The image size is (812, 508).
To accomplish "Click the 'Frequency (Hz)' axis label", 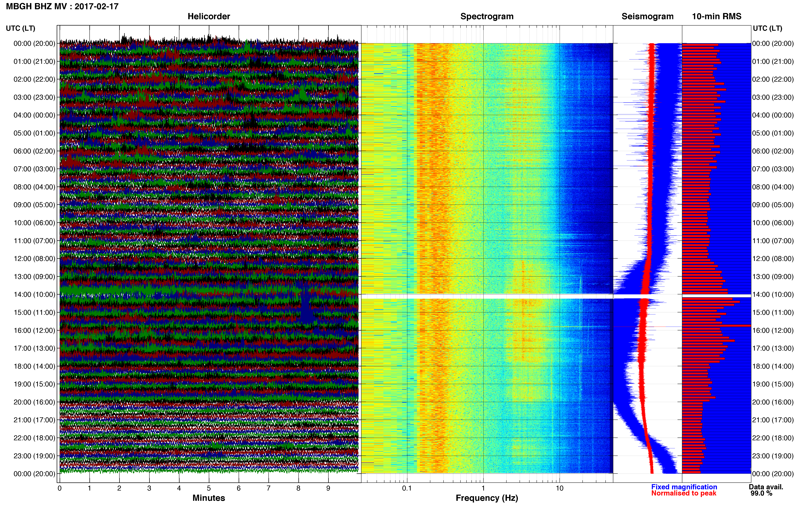I will coord(487,498).
